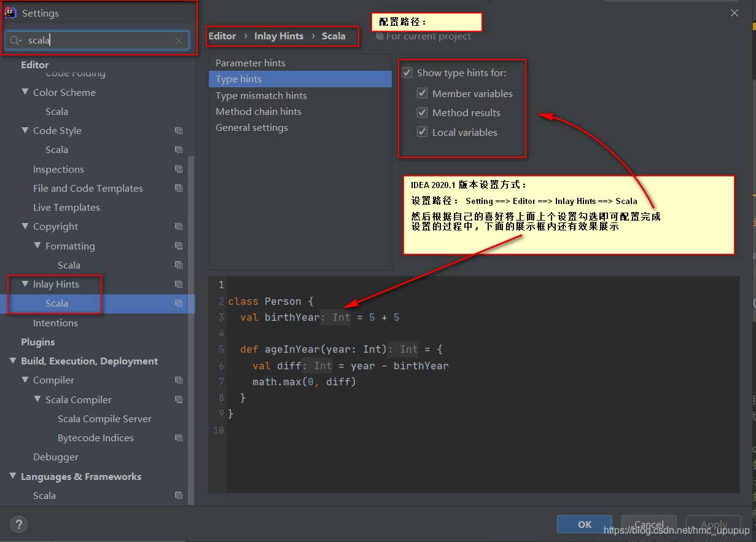The width and height of the screenshot is (756, 542).
Task: Open the search options magnifier icon
Action: click(15, 41)
